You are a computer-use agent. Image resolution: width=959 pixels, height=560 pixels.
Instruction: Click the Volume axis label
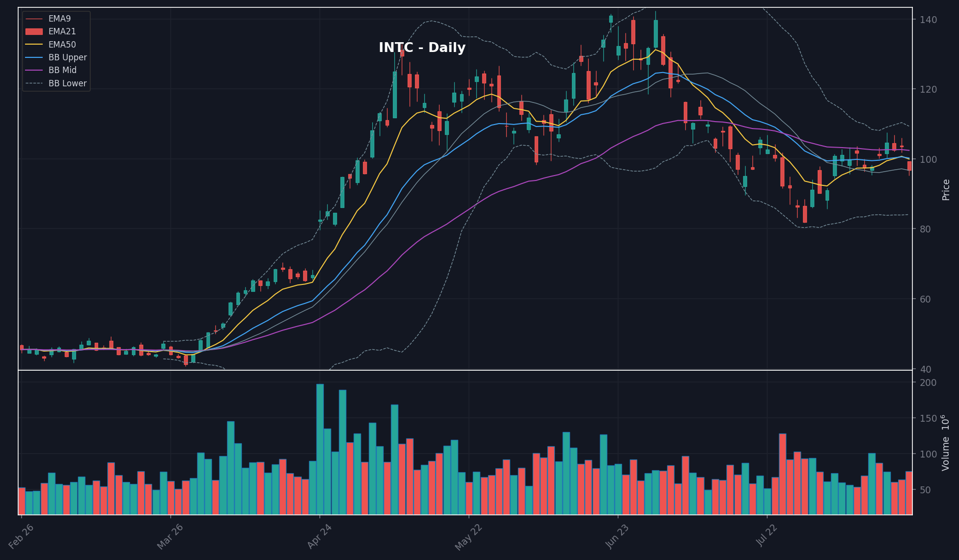point(946,443)
